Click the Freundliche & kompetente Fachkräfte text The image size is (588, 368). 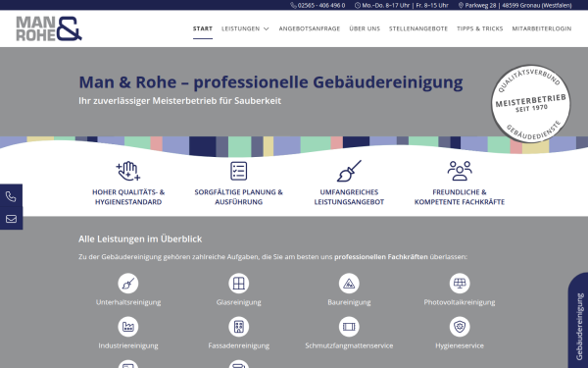[x=460, y=197]
